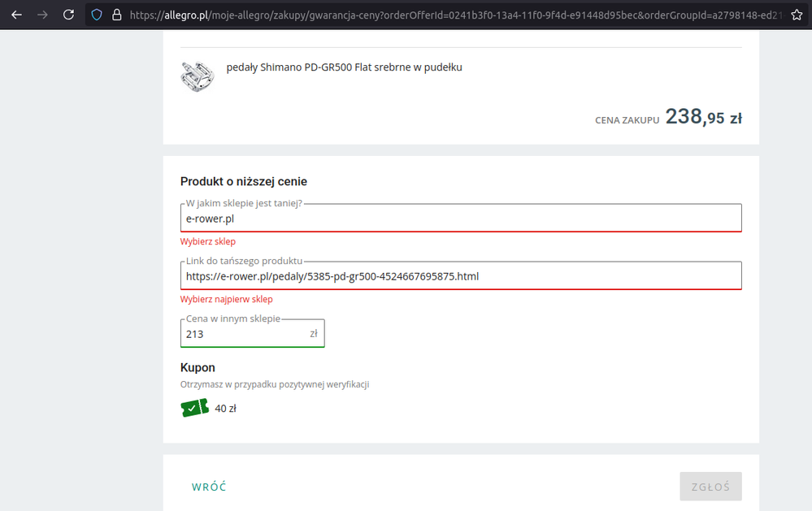Image resolution: width=812 pixels, height=511 pixels.
Task: Open the Shimano pedals product thumbnail
Action: [196, 76]
